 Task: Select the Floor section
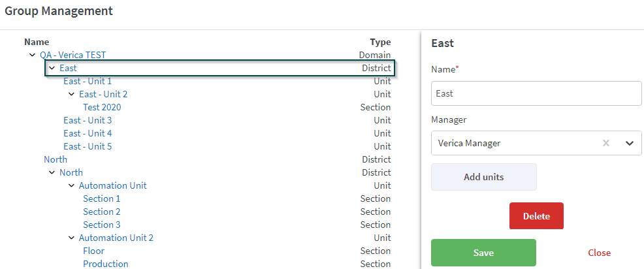point(93,251)
